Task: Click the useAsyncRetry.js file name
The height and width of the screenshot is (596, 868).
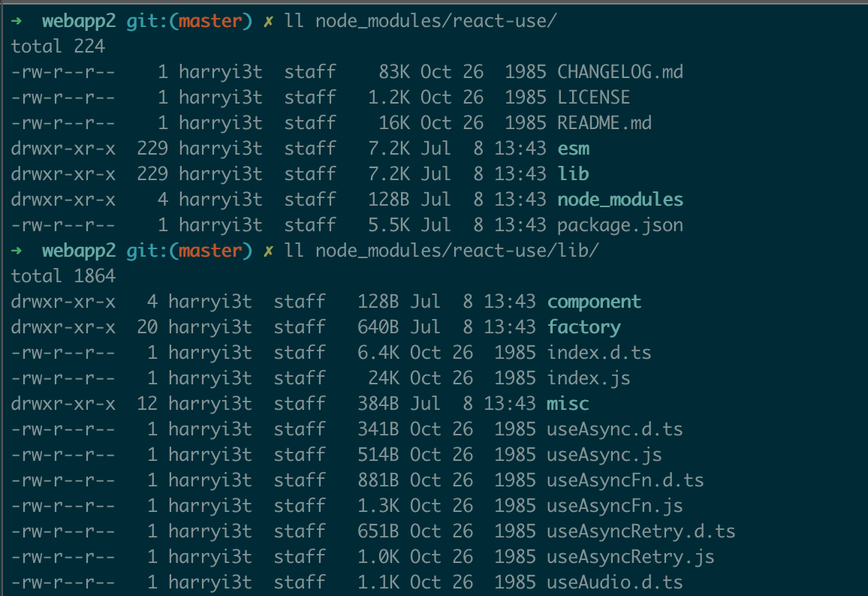Action: [x=631, y=556]
